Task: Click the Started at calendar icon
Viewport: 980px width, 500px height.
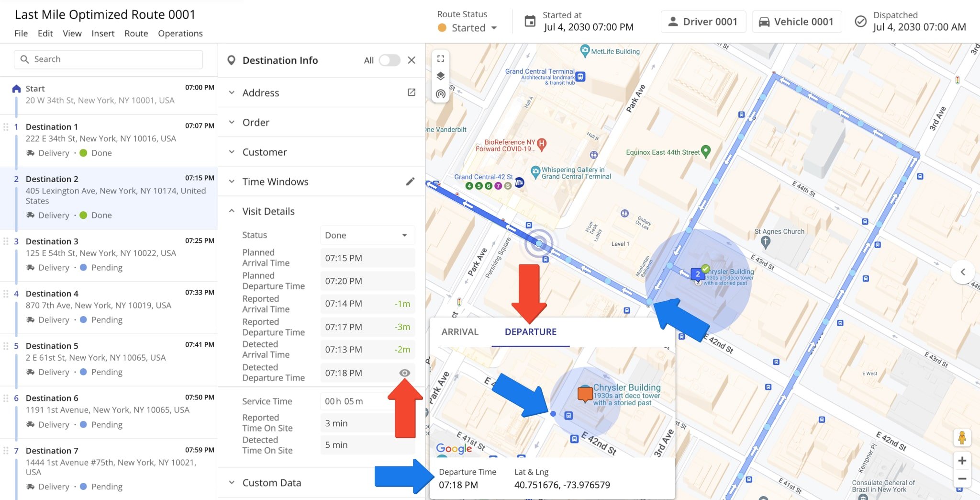Action: [x=530, y=21]
